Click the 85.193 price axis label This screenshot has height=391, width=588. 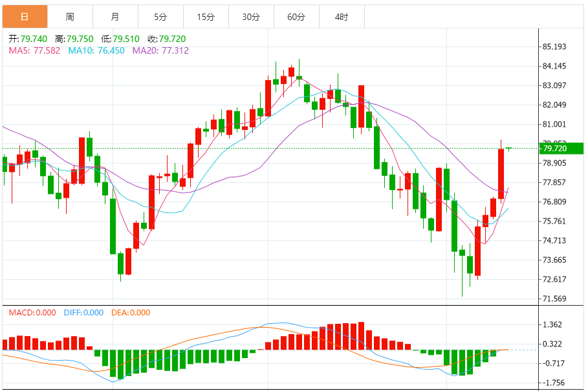[x=554, y=47]
